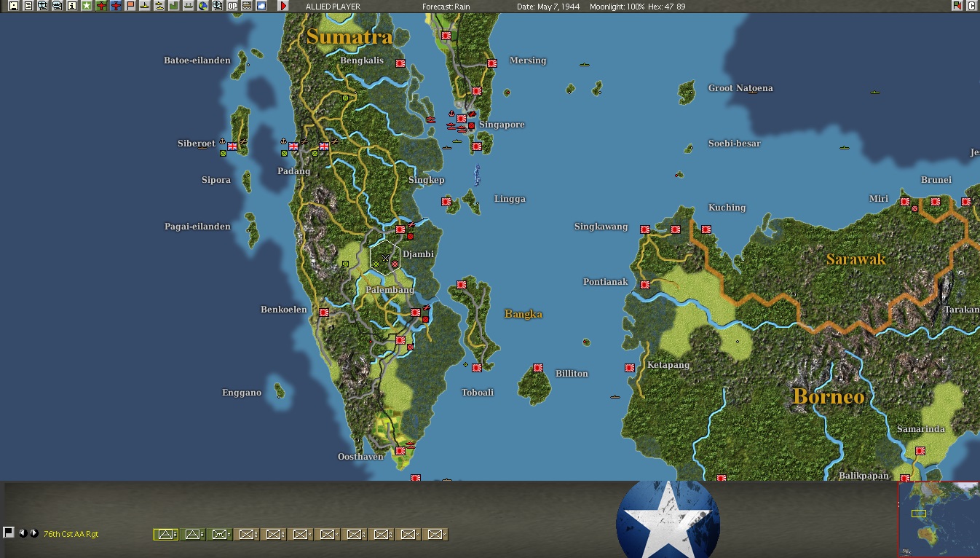Click the Bangka island label
Screen dimensions: 980x558
[523, 314]
